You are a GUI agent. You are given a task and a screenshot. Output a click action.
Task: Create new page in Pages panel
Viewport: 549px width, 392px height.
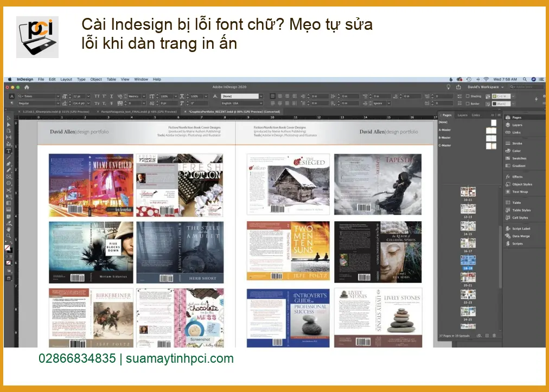(487, 336)
